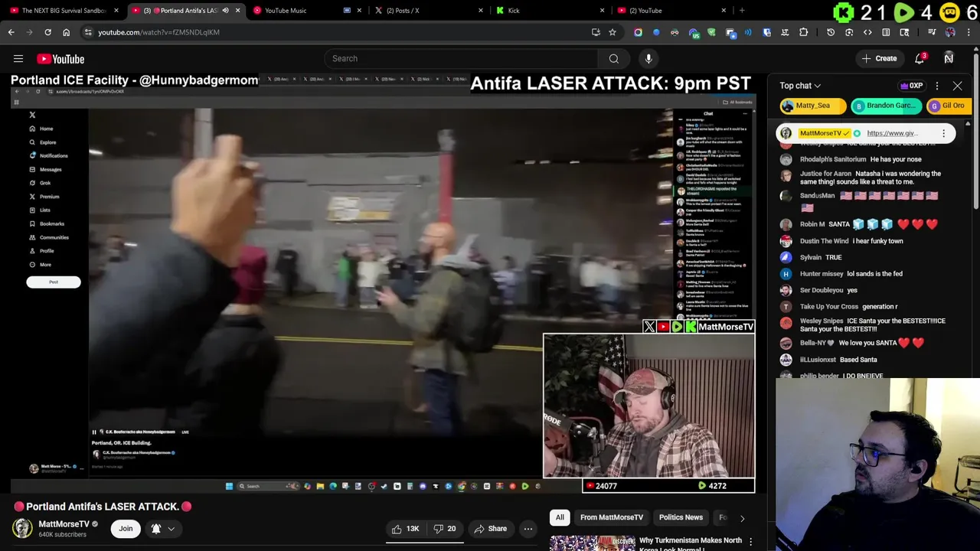
Task: Select the All filter chip
Action: point(560,518)
